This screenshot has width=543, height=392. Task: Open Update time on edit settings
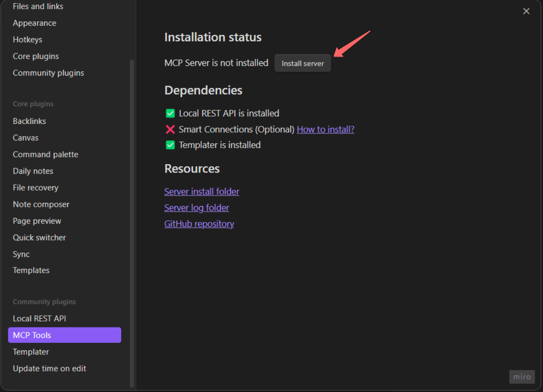tap(49, 368)
